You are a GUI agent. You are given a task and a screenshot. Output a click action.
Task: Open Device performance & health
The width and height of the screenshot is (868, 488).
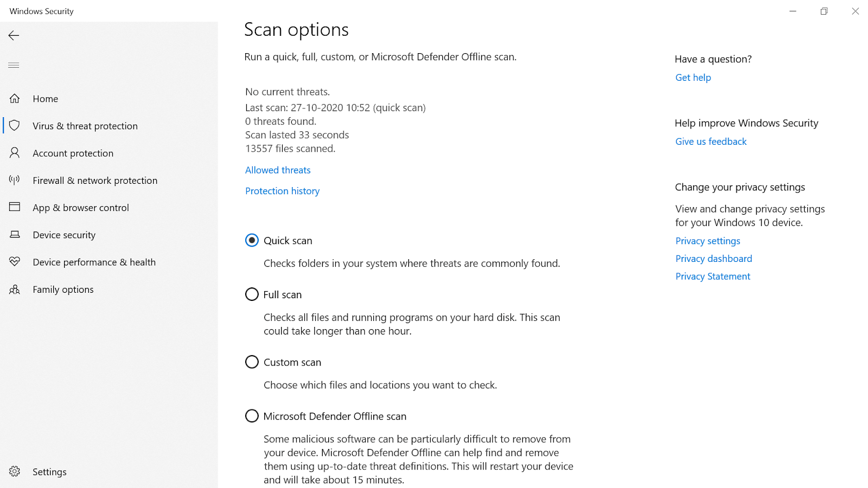[x=94, y=262]
